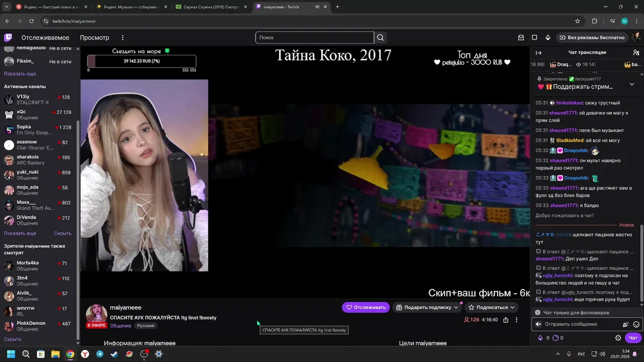Open chat settings gear icon
The image size is (644, 362).
tap(618, 338)
